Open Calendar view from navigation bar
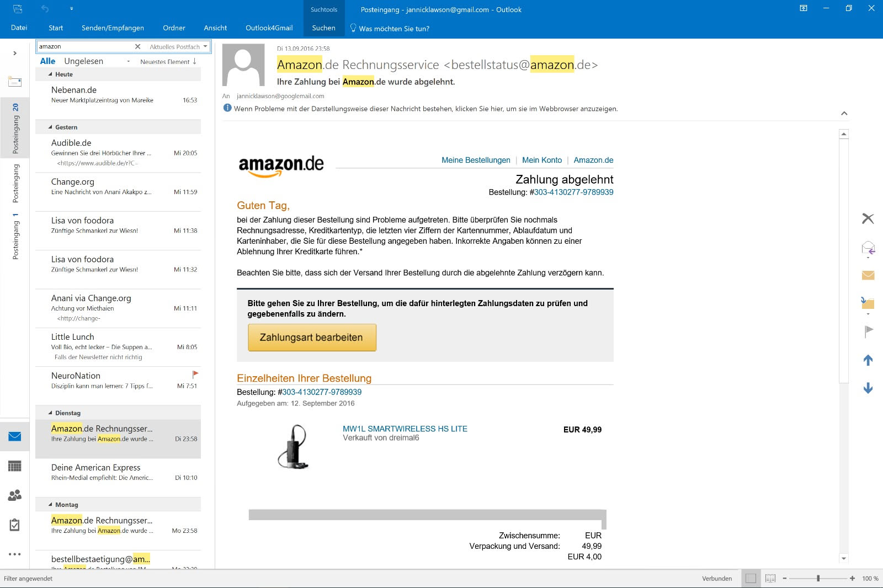Screen dimensions: 883x588 click(x=15, y=466)
